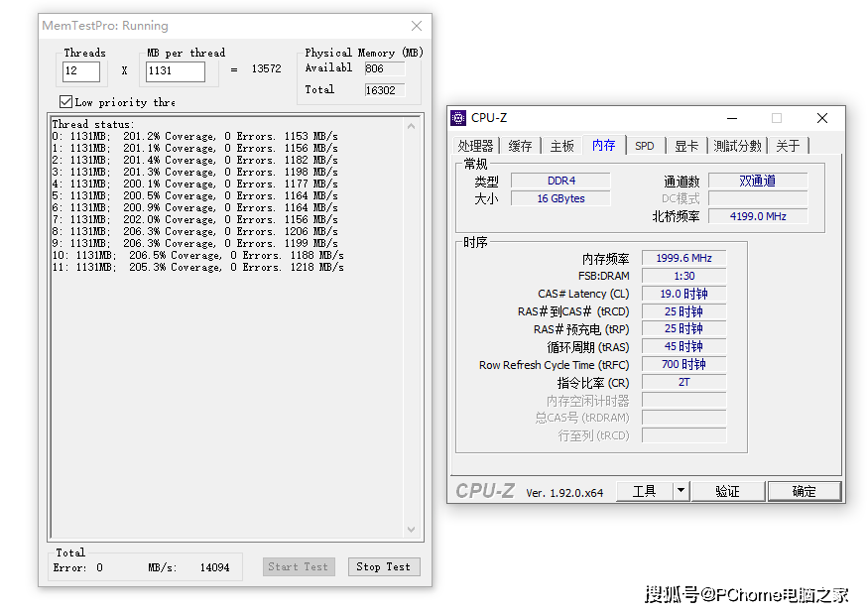Click the tRCD 25 clocks value
Image resolution: width=868 pixels, height=613 pixels.
point(684,311)
